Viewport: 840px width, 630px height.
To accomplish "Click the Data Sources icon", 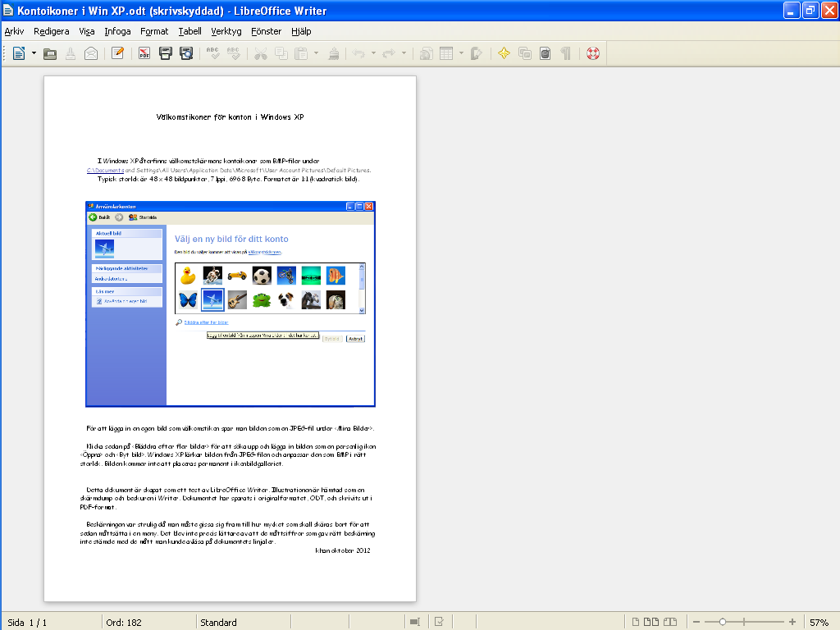I will coord(546,53).
